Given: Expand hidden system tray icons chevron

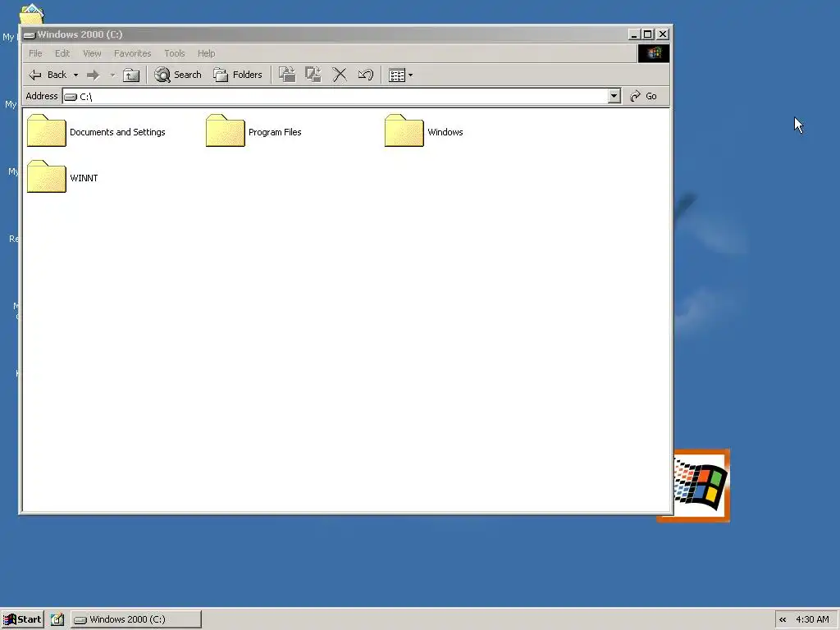Looking at the screenshot, I should pyautogui.click(x=783, y=620).
